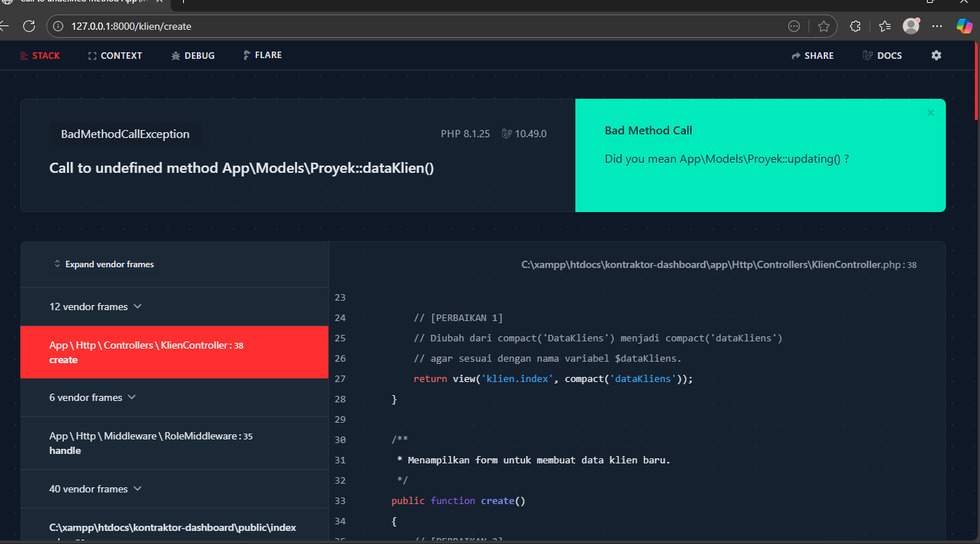
Task: Open the Edge three-dots menu
Action: (937, 26)
